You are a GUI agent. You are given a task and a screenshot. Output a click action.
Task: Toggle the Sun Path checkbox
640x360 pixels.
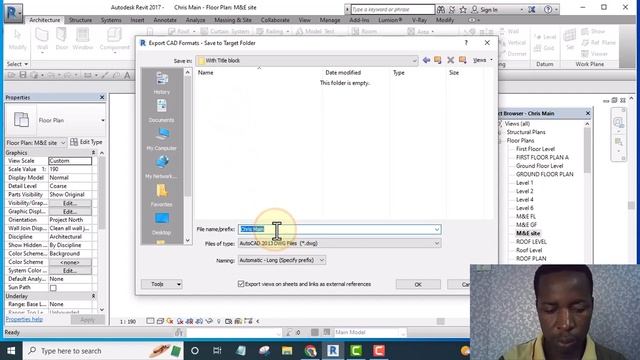[x=53, y=288]
